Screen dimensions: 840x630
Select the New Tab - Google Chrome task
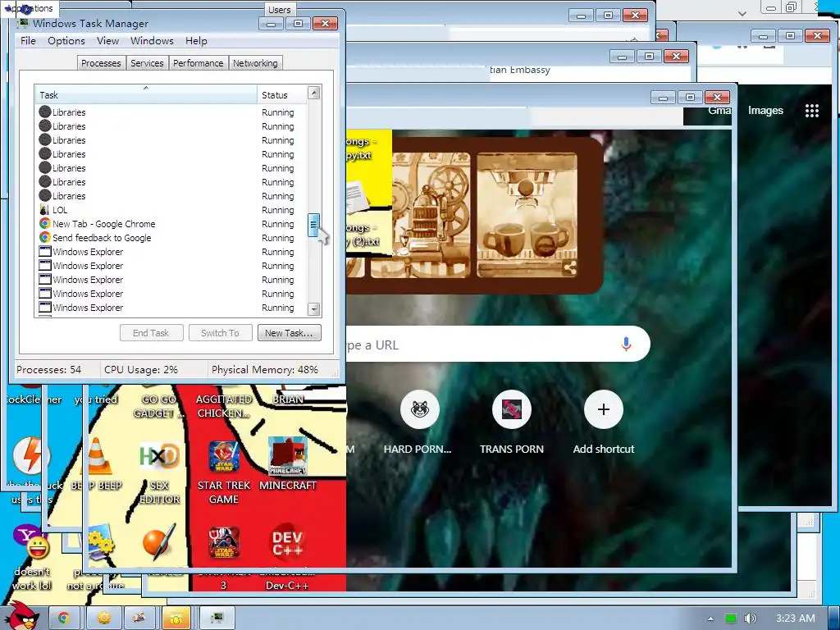[x=171, y=224]
